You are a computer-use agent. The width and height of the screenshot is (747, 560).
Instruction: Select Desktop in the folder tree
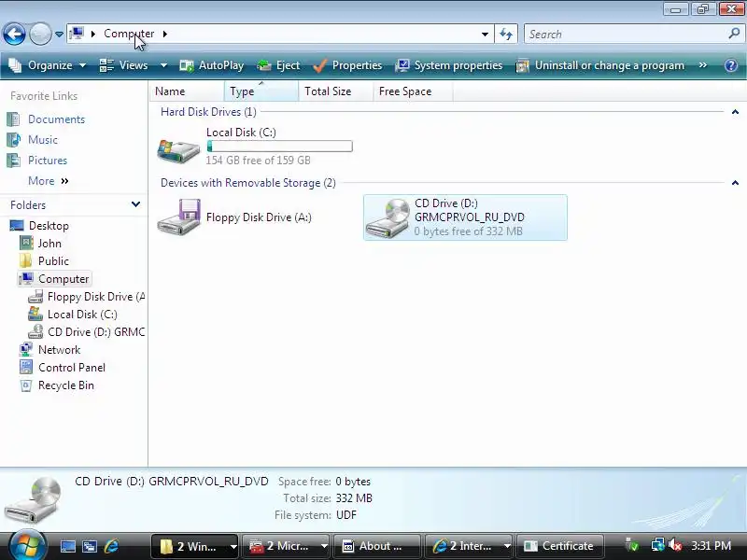(x=49, y=225)
